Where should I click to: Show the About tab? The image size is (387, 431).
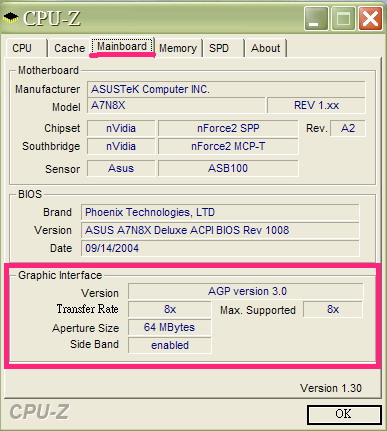pos(266,48)
